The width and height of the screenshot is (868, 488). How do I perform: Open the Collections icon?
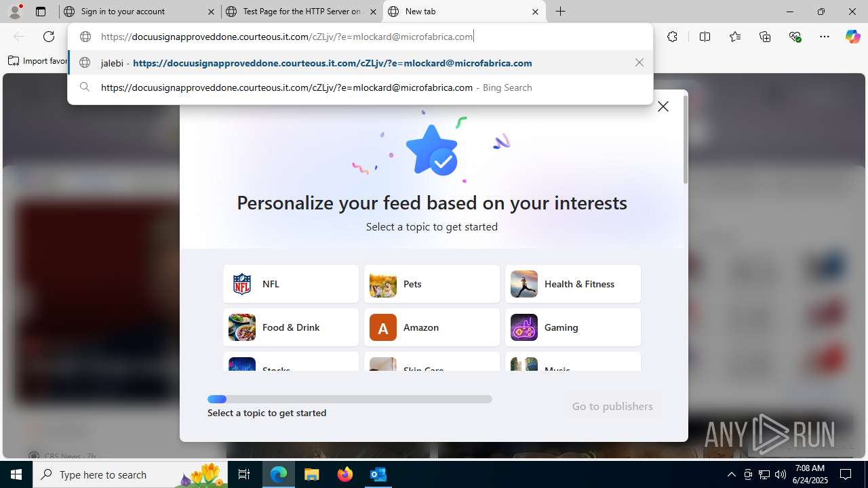tap(765, 37)
